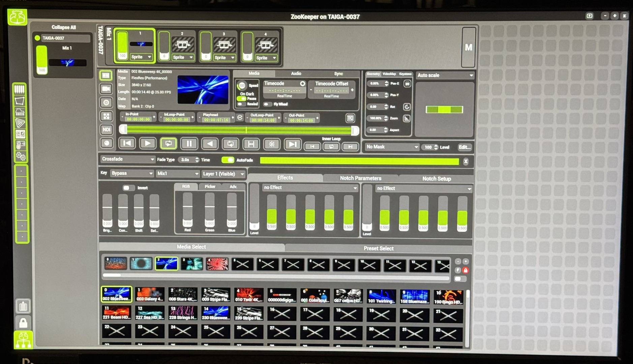Image resolution: width=633 pixels, height=364 pixels.
Task: Click the red lock icon beside media banks
Action: click(x=465, y=270)
